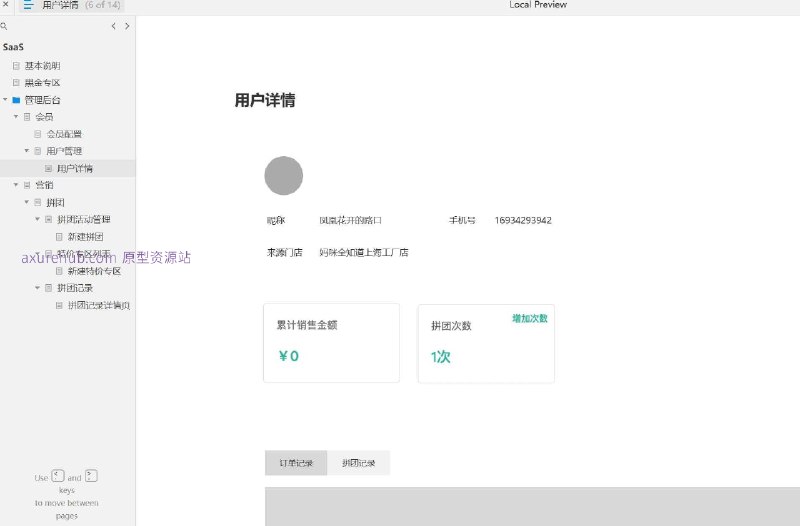Switch to the 拼团记录 tab in content
The width and height of the screenshot is (800, 526).
pyautogui.click(x=359, y=463)
